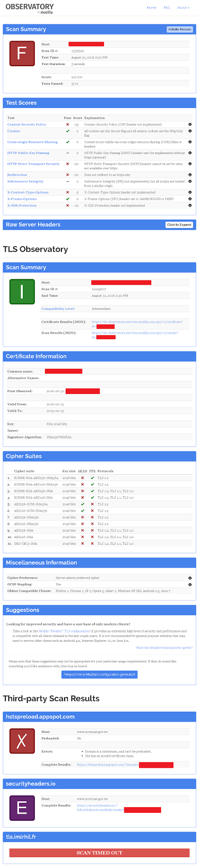This screenshot has width=199, height=868.
Task: Click info icon on X-Frame-Options row
Action: pos(190,199)
